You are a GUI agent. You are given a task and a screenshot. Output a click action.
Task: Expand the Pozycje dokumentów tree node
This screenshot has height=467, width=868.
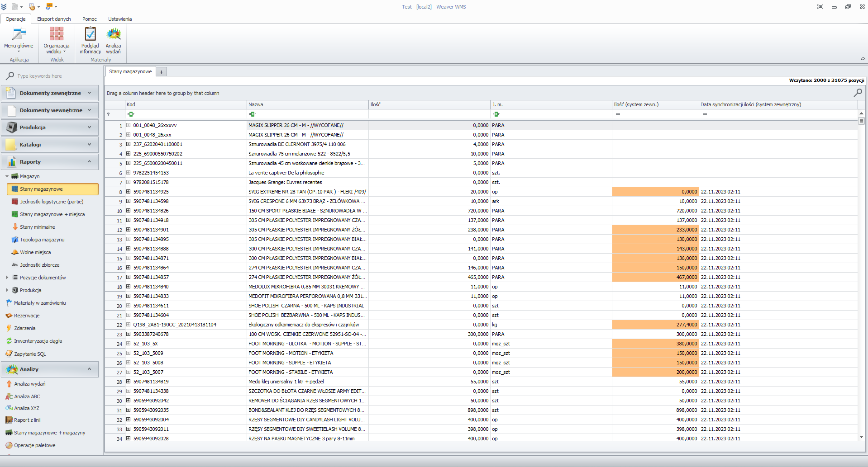point(7,278)
